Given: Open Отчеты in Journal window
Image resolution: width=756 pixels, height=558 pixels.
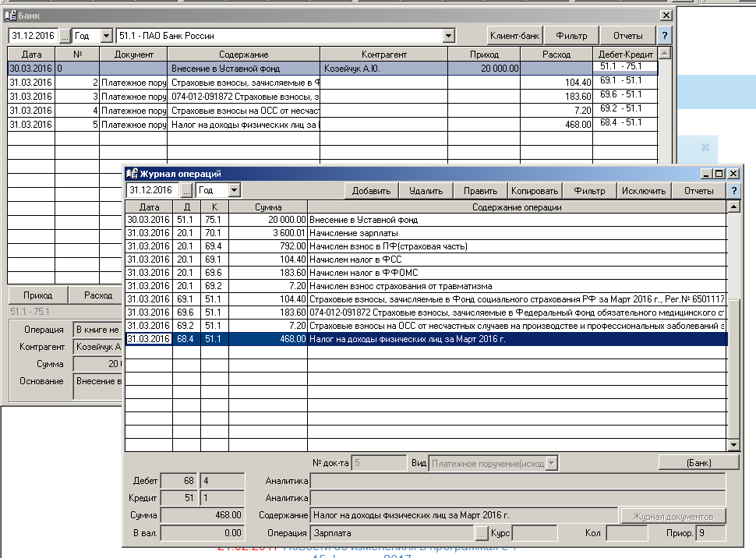Looking at the screenshot, I should (698, 191).
